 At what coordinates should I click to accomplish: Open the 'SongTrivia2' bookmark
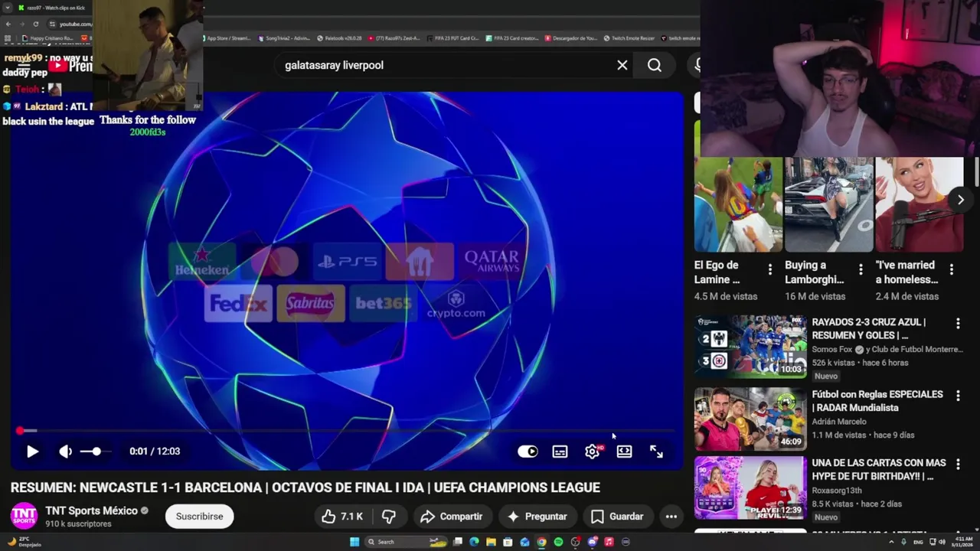[x=284, y=38]
